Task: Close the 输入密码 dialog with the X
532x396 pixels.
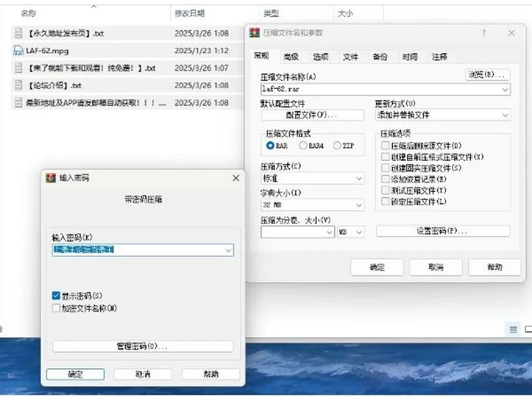Action: coord(236,178)
